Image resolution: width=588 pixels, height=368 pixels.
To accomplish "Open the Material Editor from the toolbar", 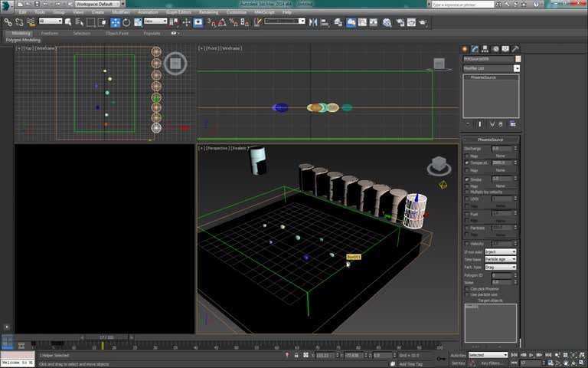I will [x=388, y=22].
